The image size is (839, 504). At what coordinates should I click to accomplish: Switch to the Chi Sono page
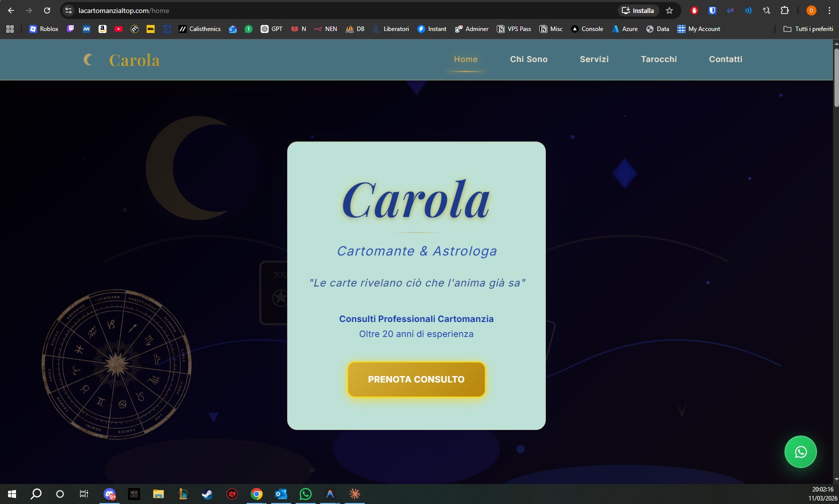(x=528, y=59)
